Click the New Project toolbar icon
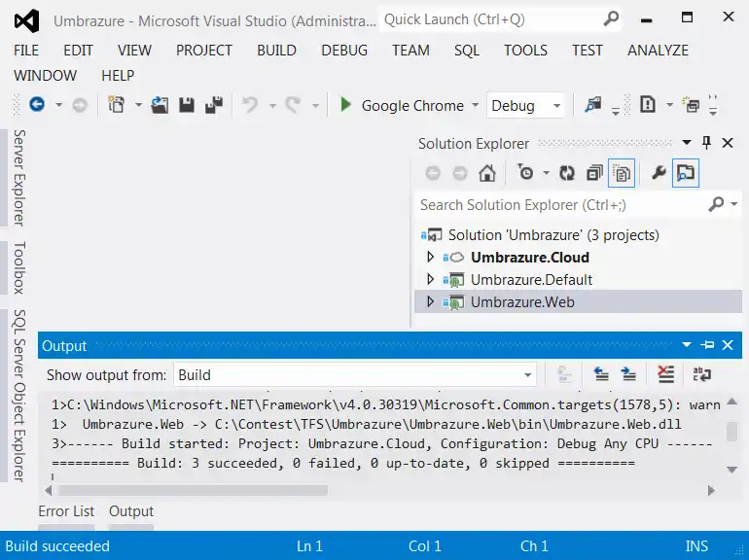The image size is (749, 560). (116, 105)
